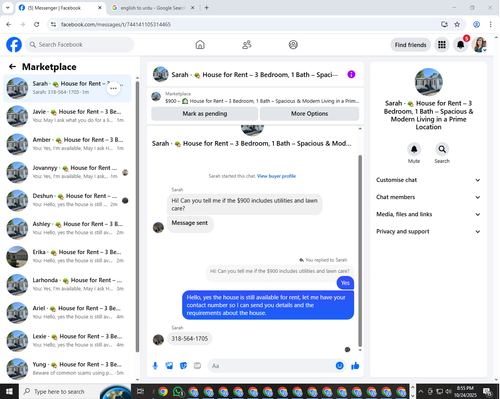
Task: Search in conversation magnifier icon
Action: tap(442, 149)
